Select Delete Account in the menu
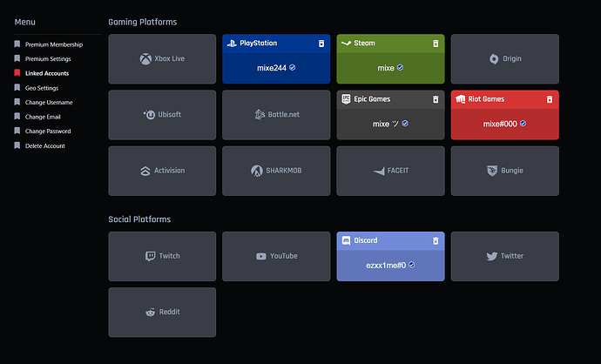601x364 pixels. 44,145
